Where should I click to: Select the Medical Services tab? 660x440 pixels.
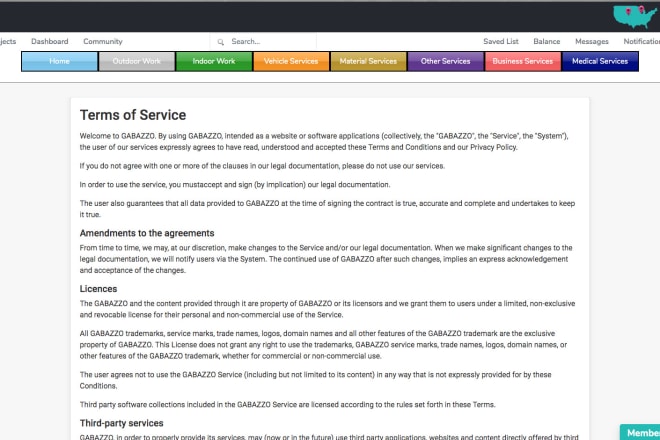[x=600, y=61]
